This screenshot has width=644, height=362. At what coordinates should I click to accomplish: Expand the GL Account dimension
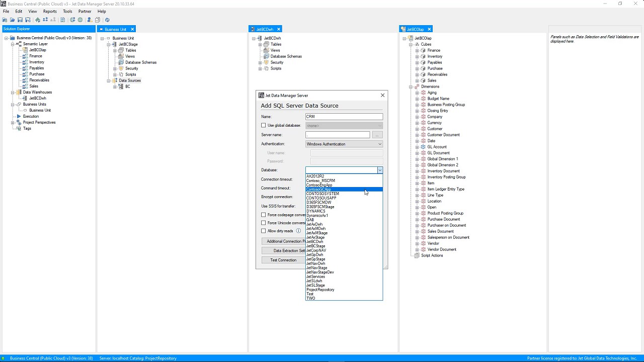[x=417, y=147]
